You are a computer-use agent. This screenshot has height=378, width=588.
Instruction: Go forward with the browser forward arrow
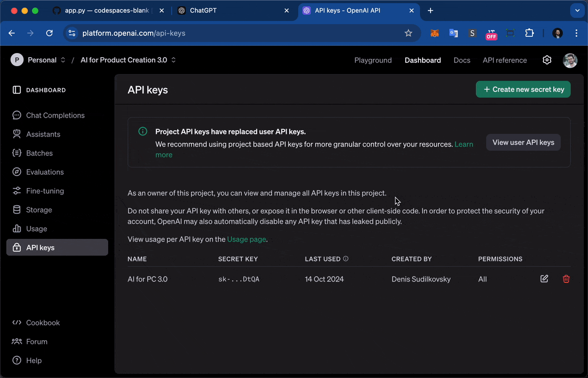pyautogui.click(x=30, y=33)
